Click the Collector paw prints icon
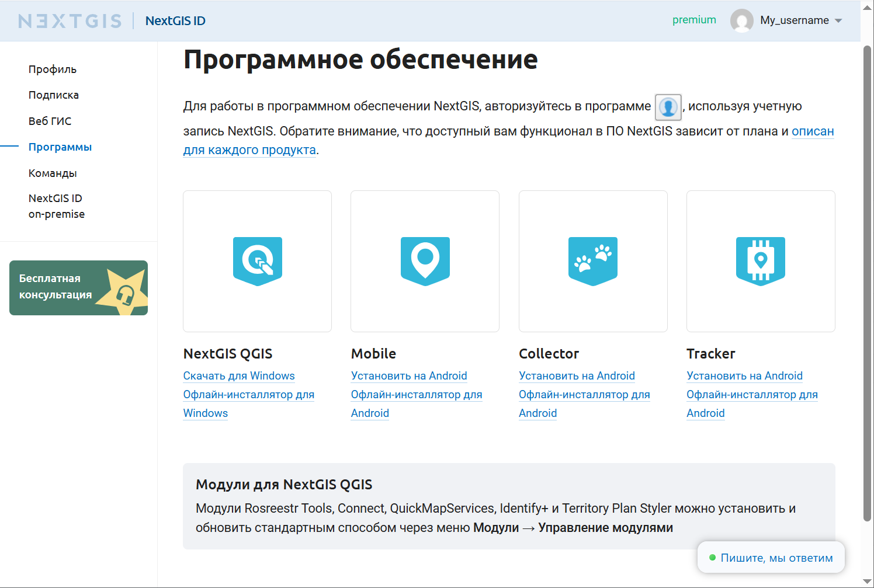The image size is (874, 588). pos(593,261)
